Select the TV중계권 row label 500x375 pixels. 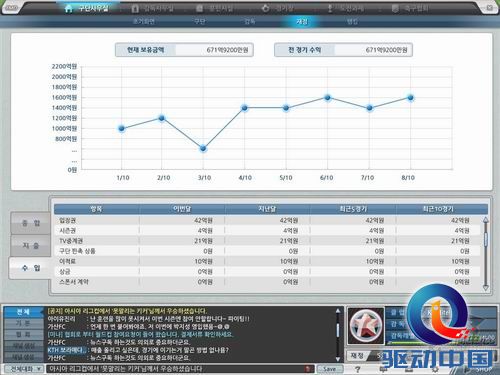(71, 241)
